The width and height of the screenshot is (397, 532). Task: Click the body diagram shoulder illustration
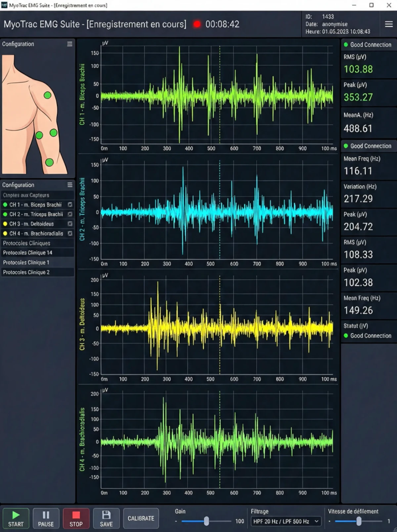pos(34,114)
